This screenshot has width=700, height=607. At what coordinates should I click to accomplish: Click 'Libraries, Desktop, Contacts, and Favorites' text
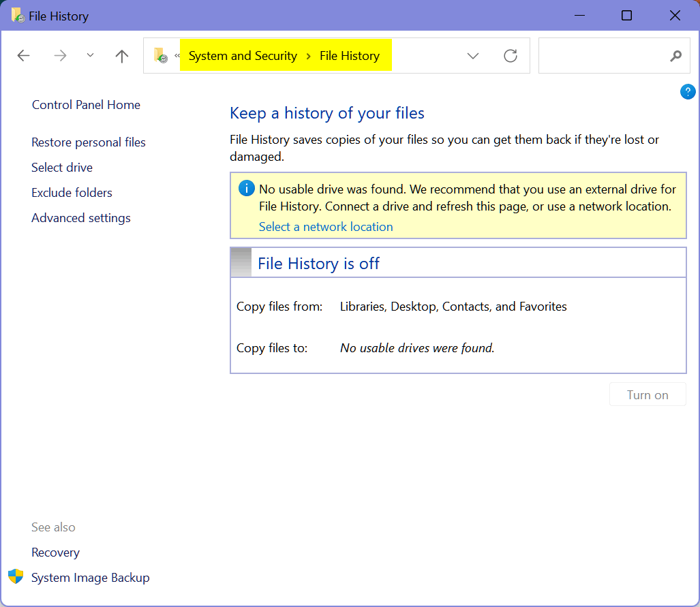click(453, 307)
